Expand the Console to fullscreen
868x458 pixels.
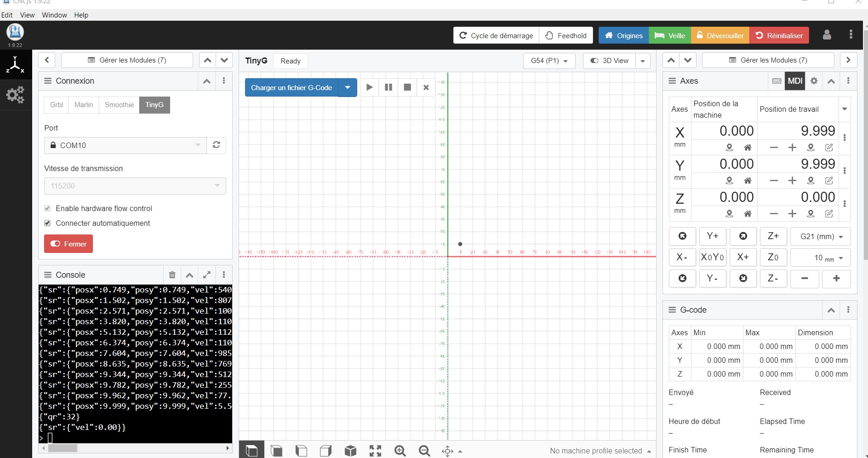pos(207,275)
